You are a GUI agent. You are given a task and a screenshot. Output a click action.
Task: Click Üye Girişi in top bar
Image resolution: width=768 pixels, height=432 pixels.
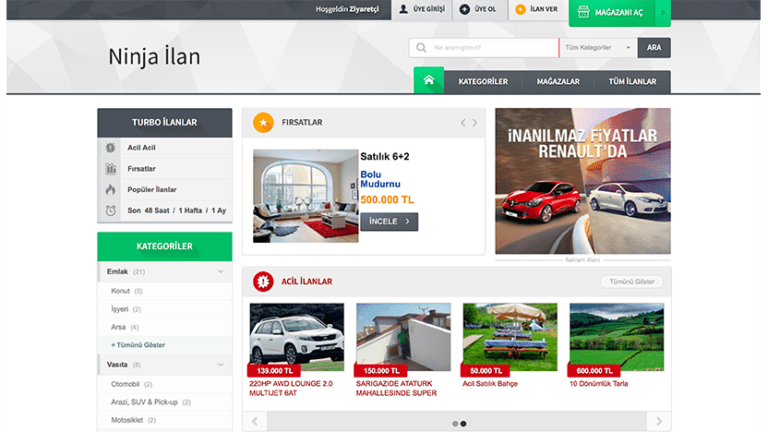click(x=422, y=9)
